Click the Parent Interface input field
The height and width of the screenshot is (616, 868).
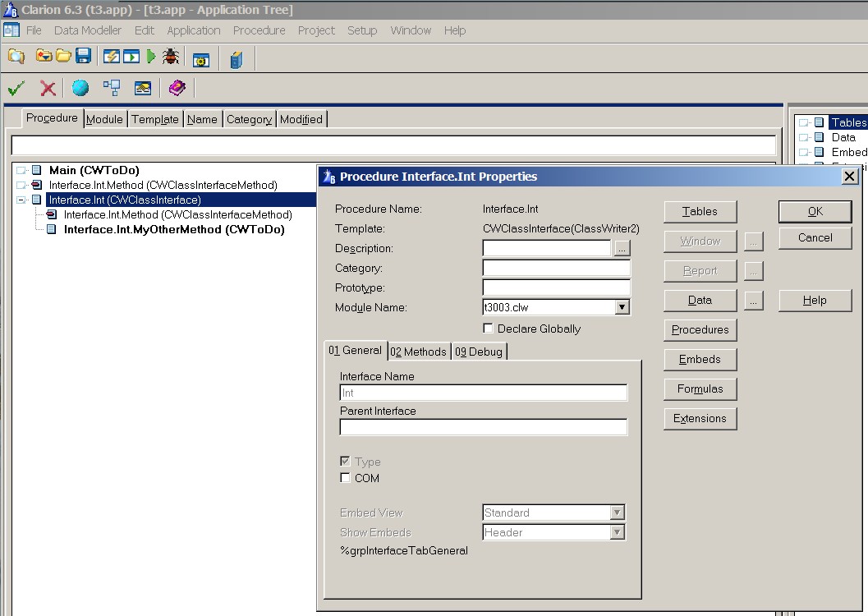tap(483, 427)
